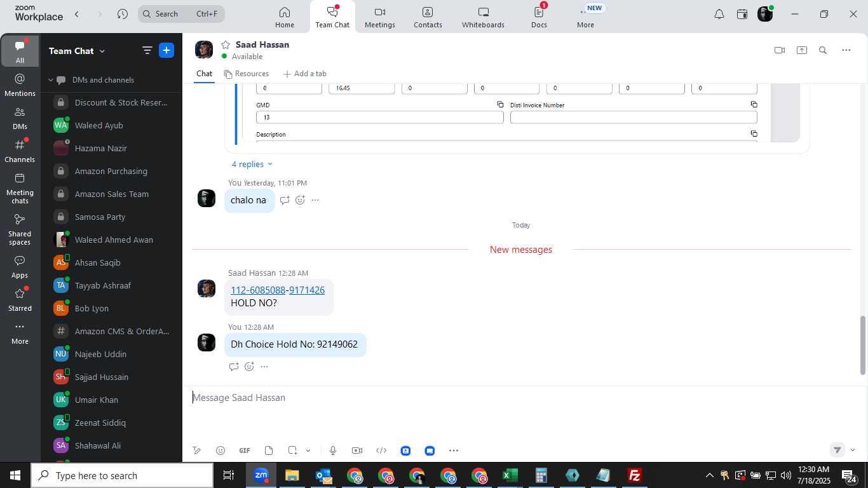Switch to the Resources tab
The image size is (868, 488).
(247, 74)
